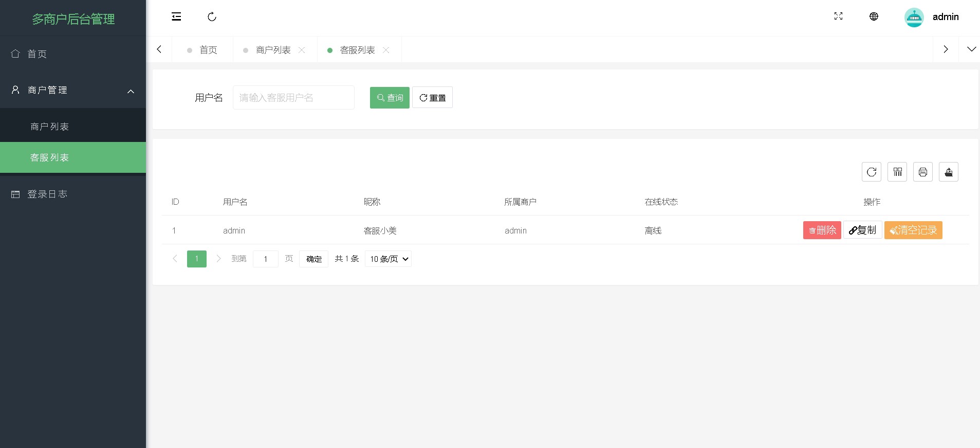Image resolution: width=980 pixels, height=448 pixels.
Task: Click the page number jump input
Action: [266, 259]
